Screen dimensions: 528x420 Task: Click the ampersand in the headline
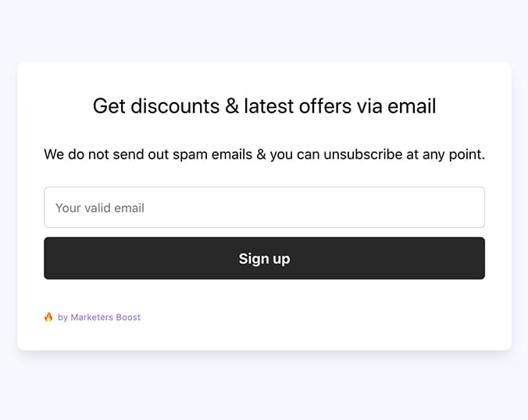coord(232,106)
